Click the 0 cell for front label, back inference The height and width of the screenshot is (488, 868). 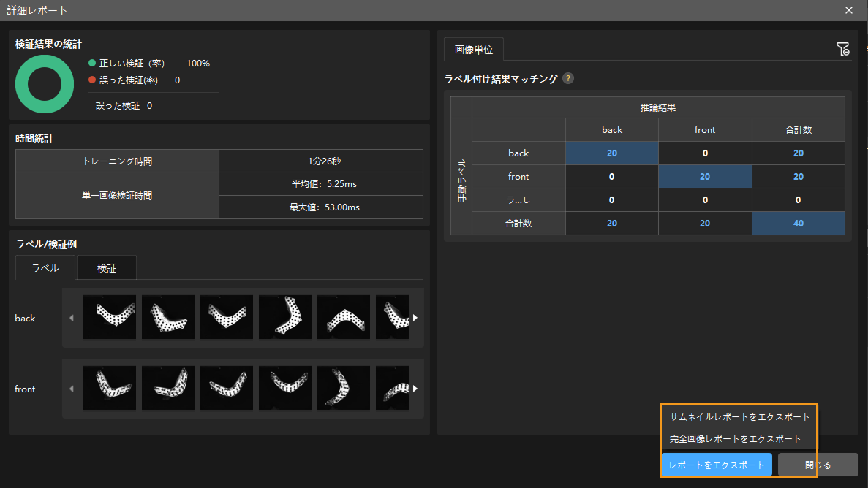click(x=612, y=177)
